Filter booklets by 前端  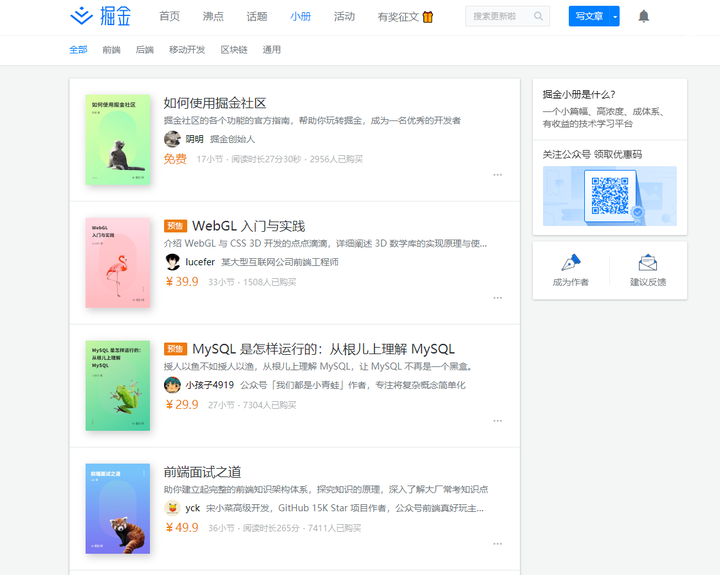(112, 50)
